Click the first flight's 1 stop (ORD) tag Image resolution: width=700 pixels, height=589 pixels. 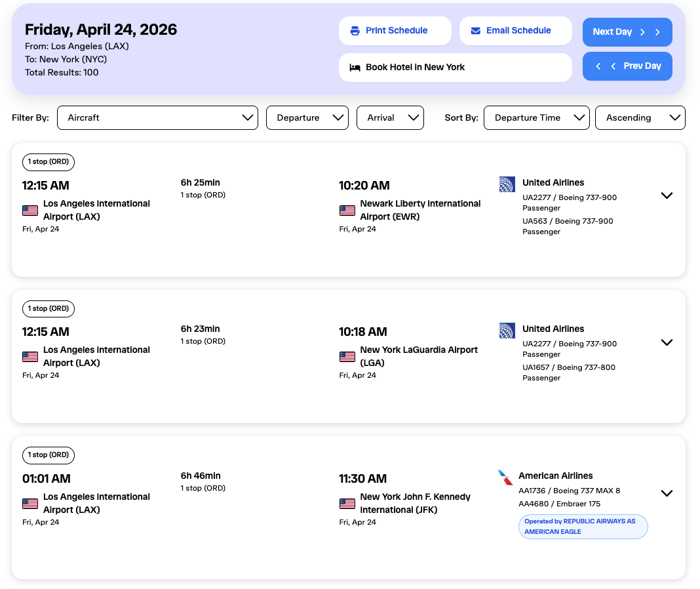point(49,162)
